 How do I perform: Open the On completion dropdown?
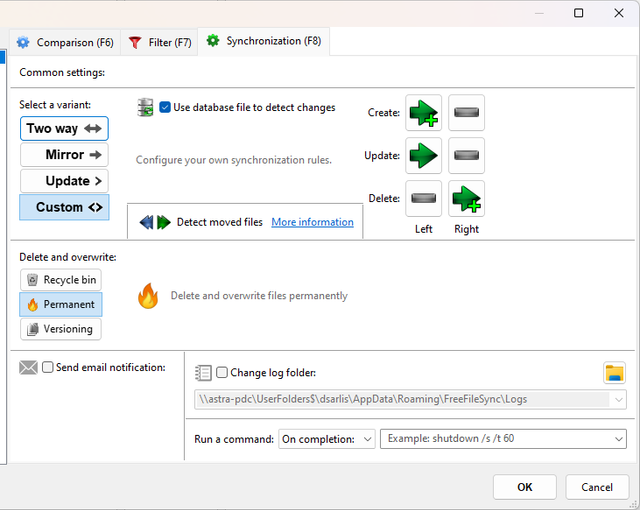pos(327,439)
